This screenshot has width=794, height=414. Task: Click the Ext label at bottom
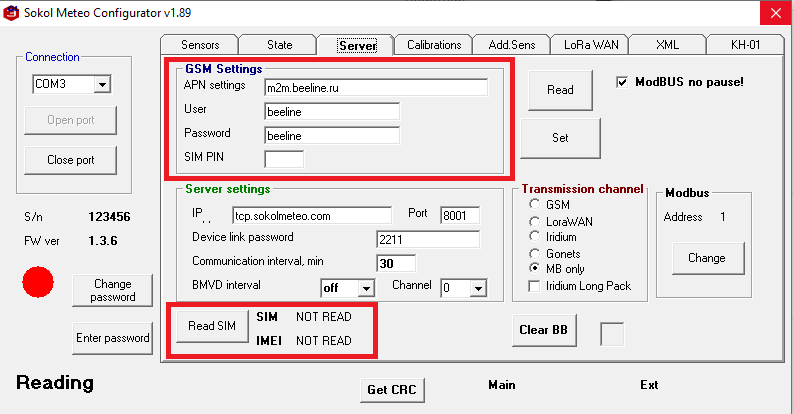pos(649,385)
